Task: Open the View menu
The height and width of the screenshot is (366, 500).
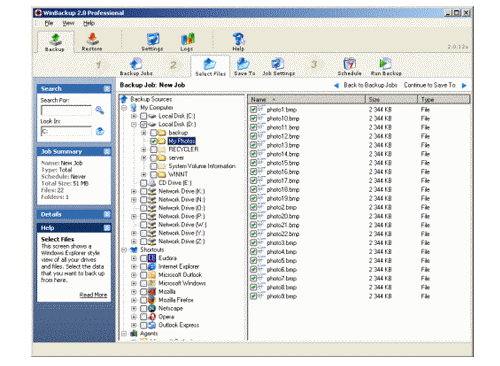Action: (68, 23)
